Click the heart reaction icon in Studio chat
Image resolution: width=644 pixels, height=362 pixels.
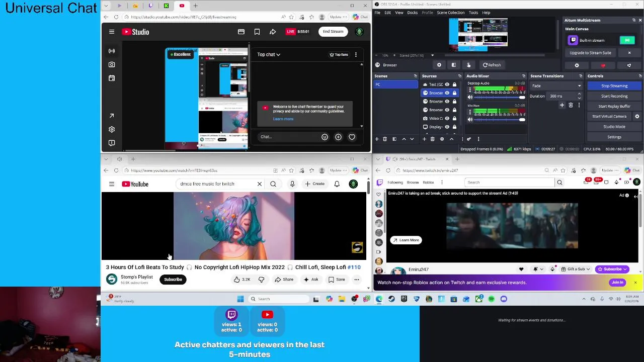pos(352,137)
